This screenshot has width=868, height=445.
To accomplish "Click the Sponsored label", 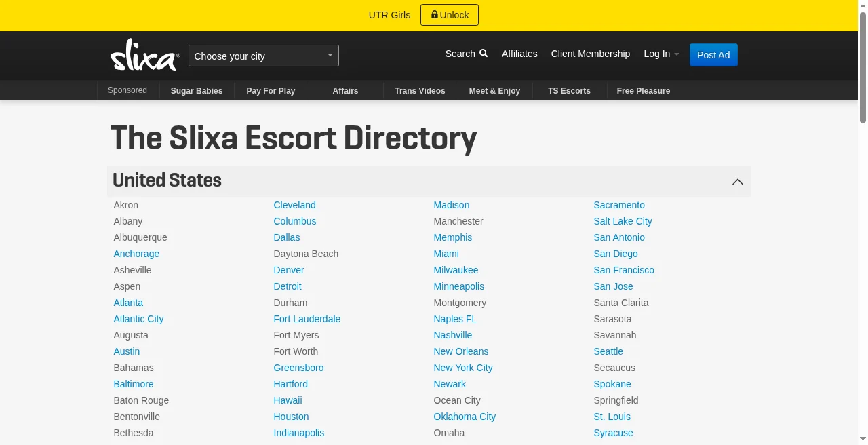I will (x=127, y=90).
